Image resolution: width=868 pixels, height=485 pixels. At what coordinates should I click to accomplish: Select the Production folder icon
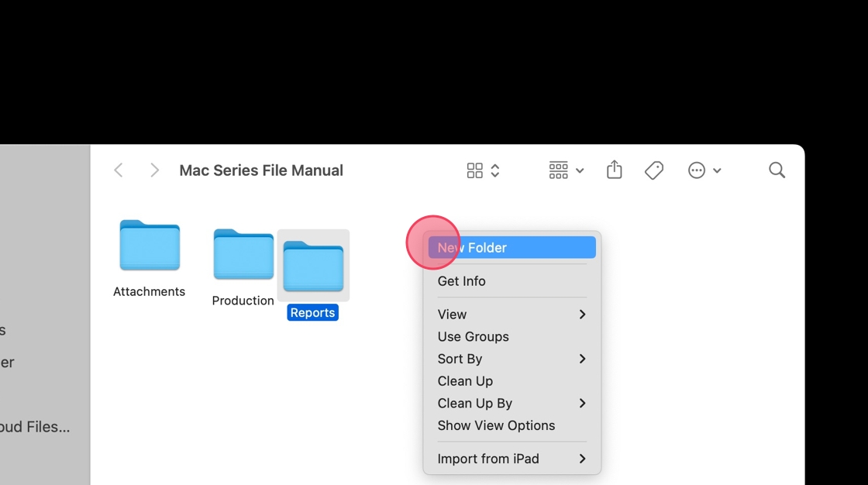coord(243,255)
